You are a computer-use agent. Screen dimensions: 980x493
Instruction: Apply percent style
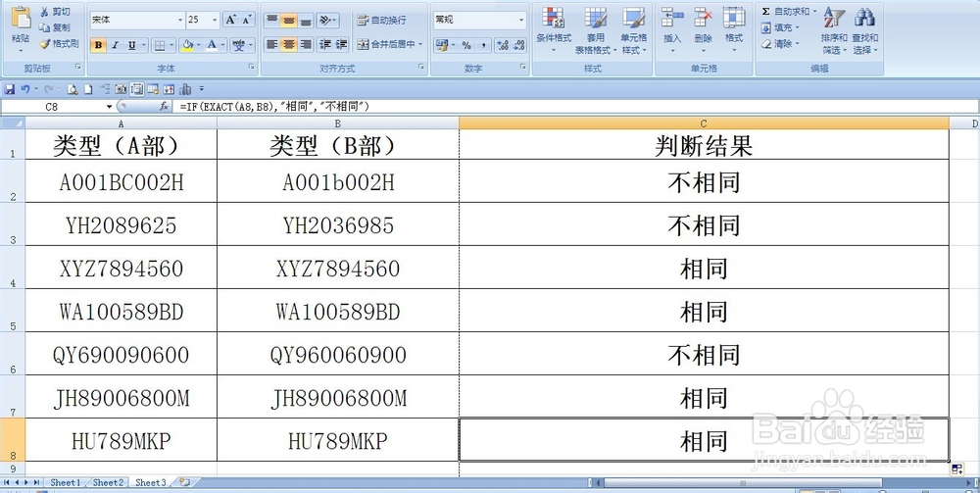466,45
